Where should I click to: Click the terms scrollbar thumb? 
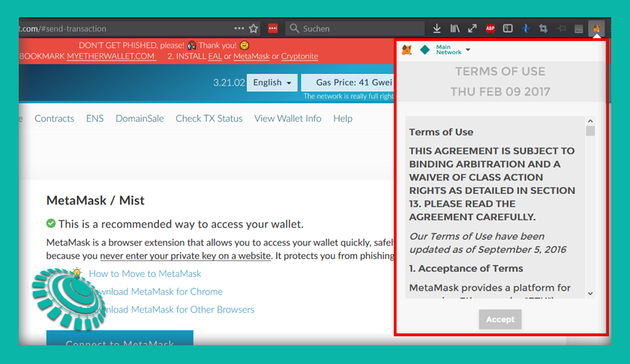click(590, 131)
